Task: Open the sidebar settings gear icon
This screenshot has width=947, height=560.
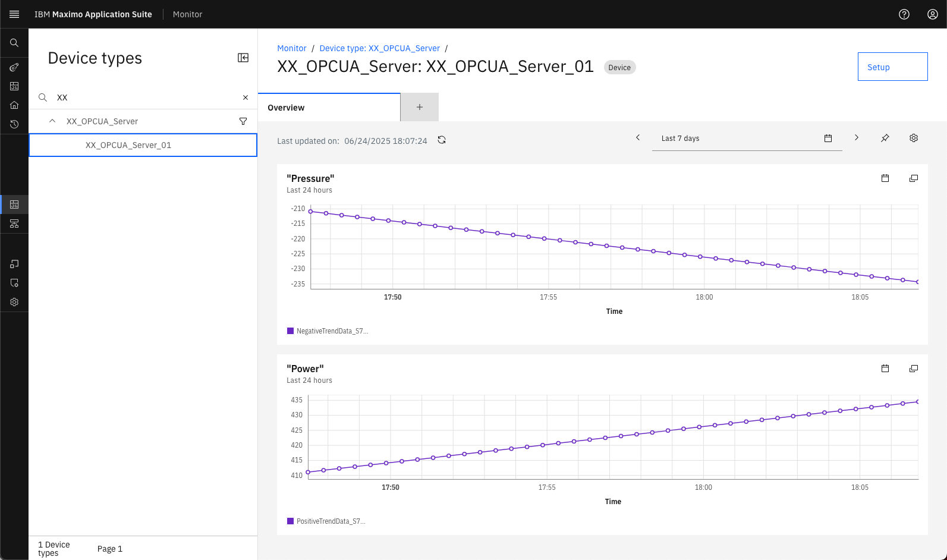Action: [14, 302]
